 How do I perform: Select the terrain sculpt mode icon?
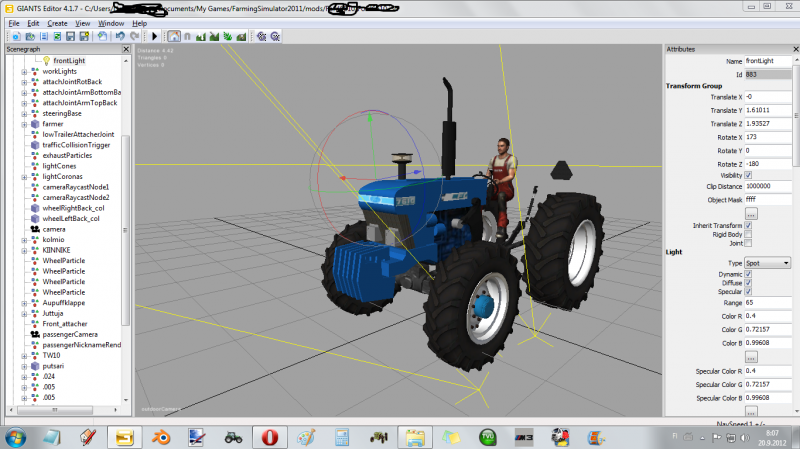pyautogui.click(x=201, y=36)
